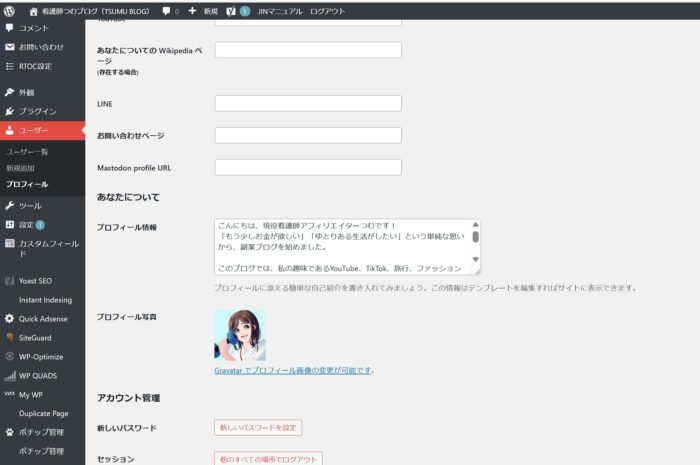The height and width of the screenshot is (465, 700).
Task: Open 外観 paintbrush icon
Action: 9,92
